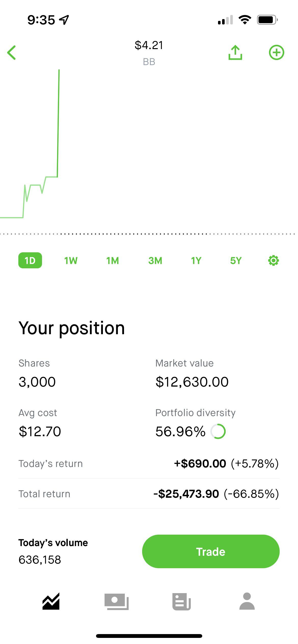Tap the share stock icon
This screenshot has height=644, width=298.
(x=235, y=53)
